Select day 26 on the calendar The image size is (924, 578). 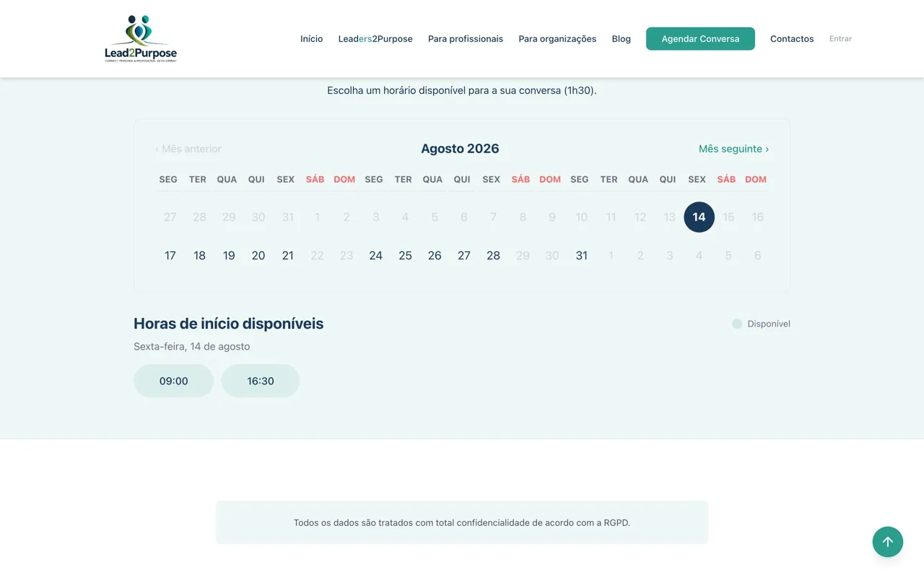(x=435, y=255)
